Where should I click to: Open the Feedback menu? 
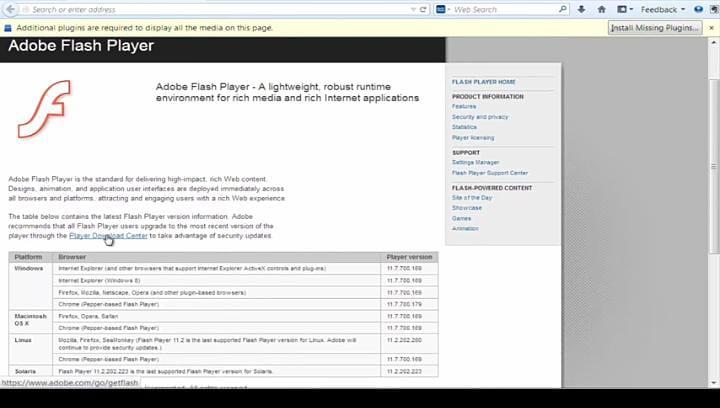click(x=663, y=9)
